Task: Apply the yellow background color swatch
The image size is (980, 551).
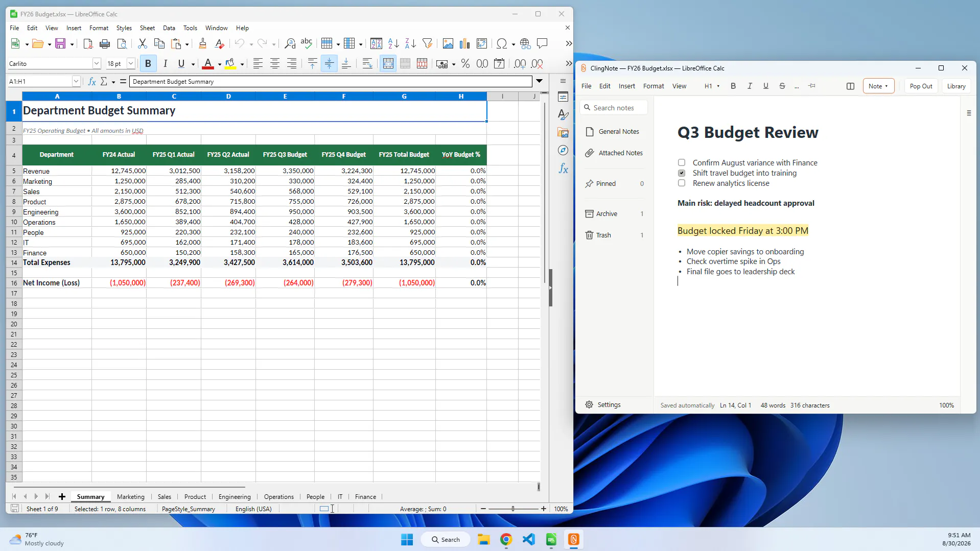Action: click(230, 64)
